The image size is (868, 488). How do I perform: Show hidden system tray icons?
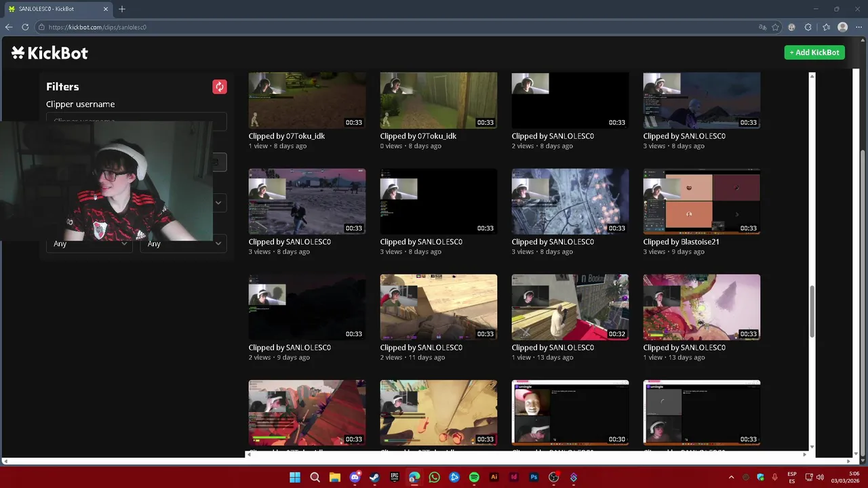pyautogui.click(x=731, y=477)
